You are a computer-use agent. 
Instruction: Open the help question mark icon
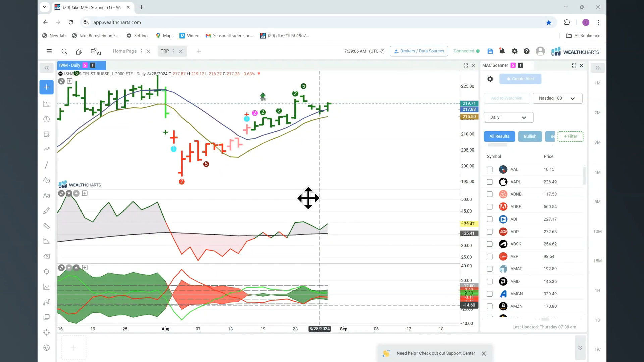[x=527, y=51]
